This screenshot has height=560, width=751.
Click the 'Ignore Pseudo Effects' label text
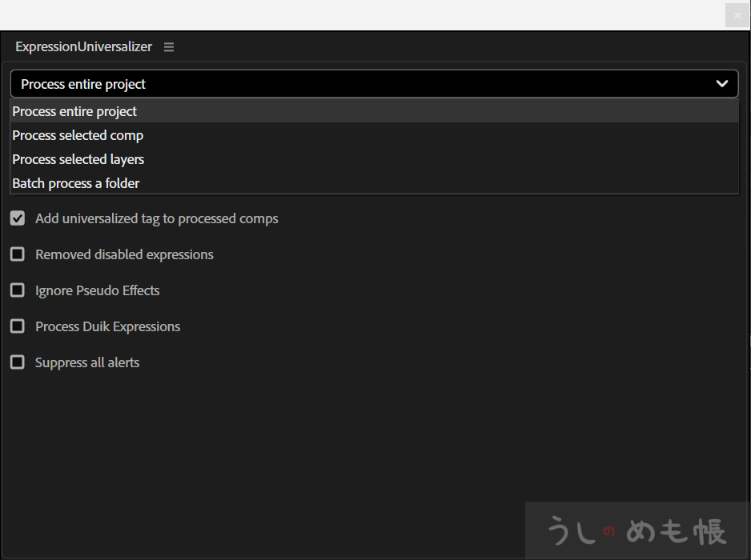pos(98,290)
